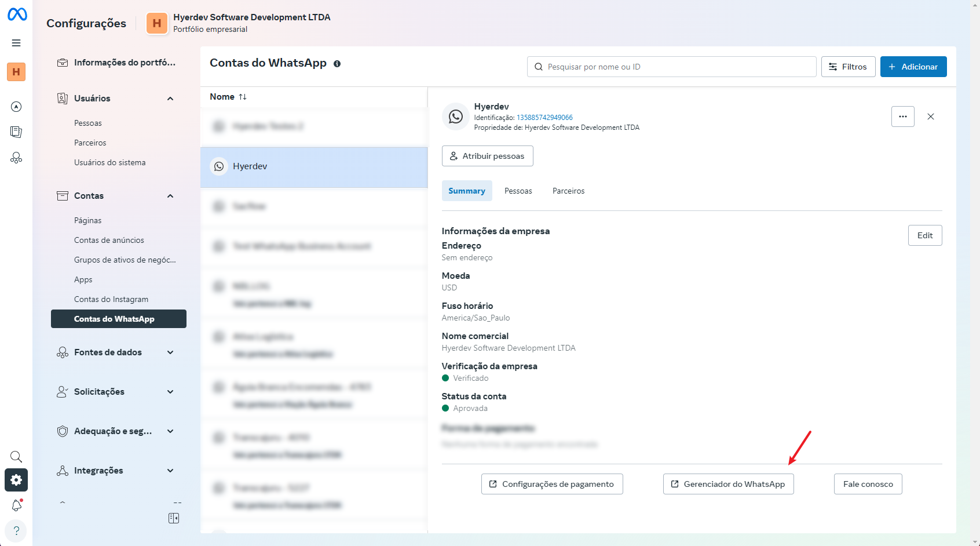Open the settings gear in left rail

(16, 480)
